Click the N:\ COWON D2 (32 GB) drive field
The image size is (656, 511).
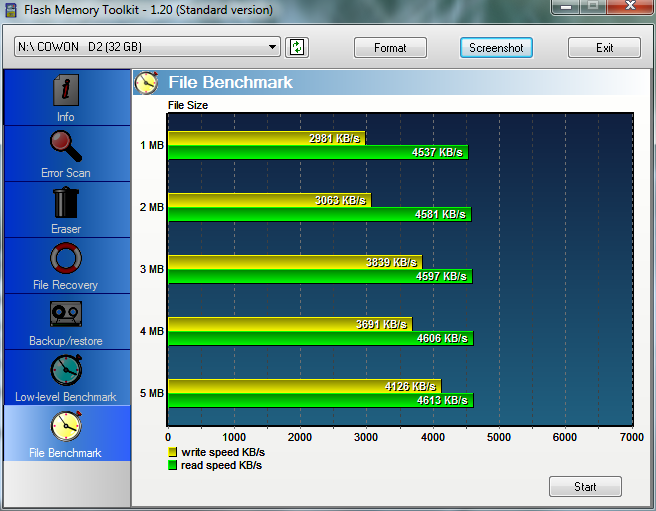[x=147, y=46]
